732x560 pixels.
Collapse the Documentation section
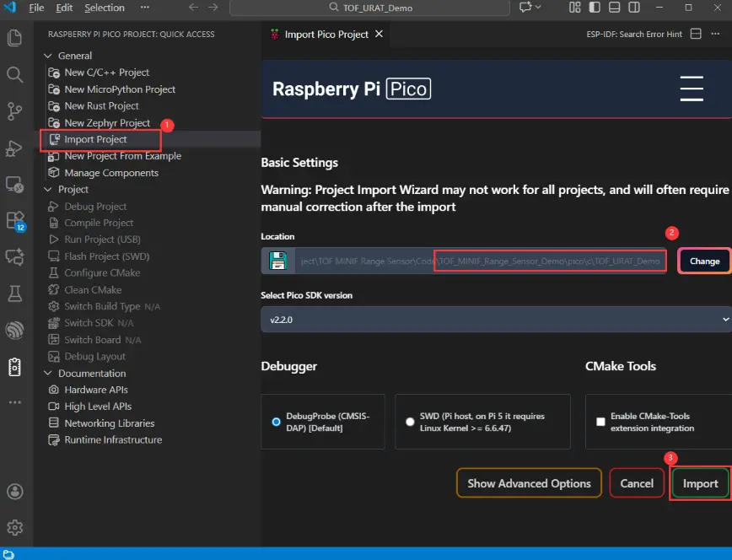tap(47, 373)
